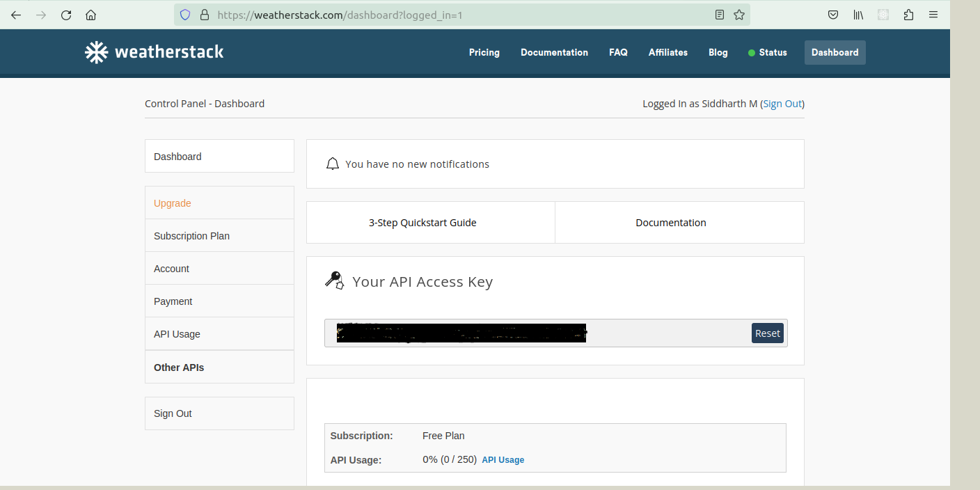Select Subscription Plan in the sidebar
The height and width of the screenshot is (490, 980).
pos(191,236)
